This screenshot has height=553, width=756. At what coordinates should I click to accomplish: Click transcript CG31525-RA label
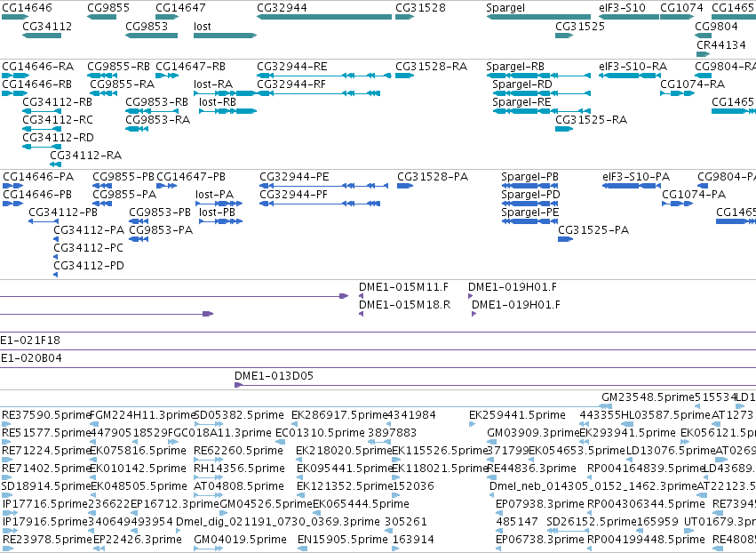(x=592, y=120)
